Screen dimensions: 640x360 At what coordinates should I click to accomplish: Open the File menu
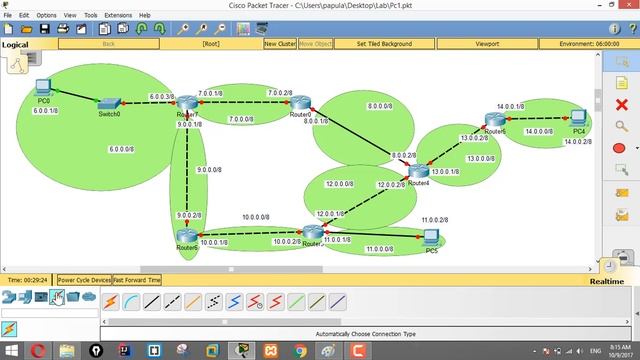coord(8,15)
